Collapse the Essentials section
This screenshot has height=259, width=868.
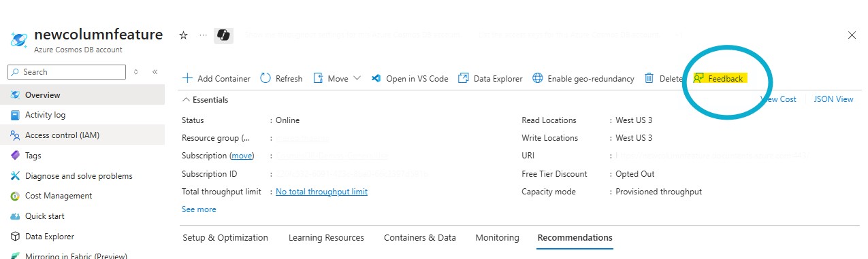click(x=205, y=100)
